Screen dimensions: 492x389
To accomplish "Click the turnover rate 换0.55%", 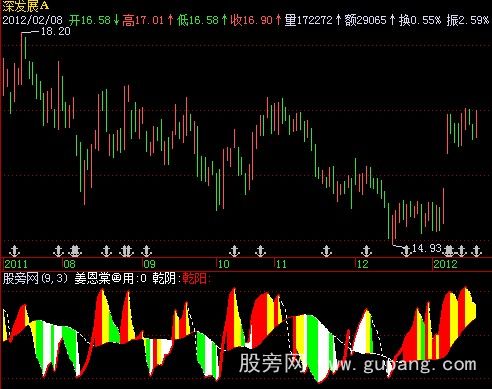I will [420, 20].
